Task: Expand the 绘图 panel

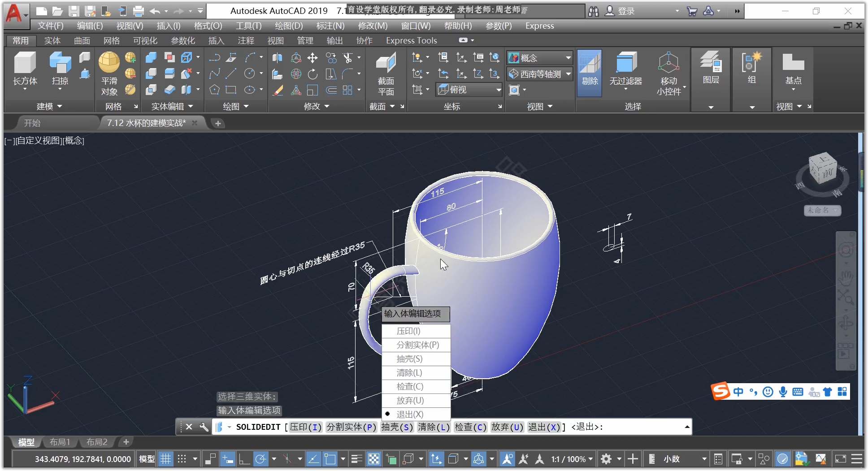Action: point(236,106)
